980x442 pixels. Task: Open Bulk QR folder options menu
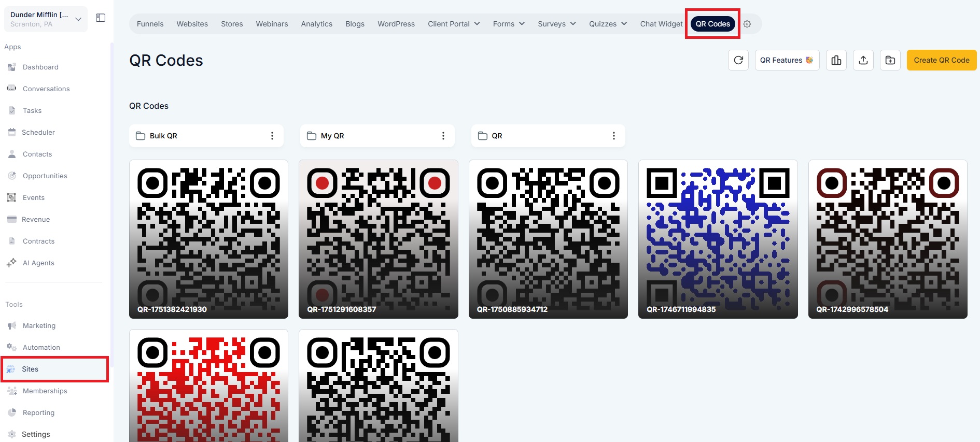click(272, 136)
